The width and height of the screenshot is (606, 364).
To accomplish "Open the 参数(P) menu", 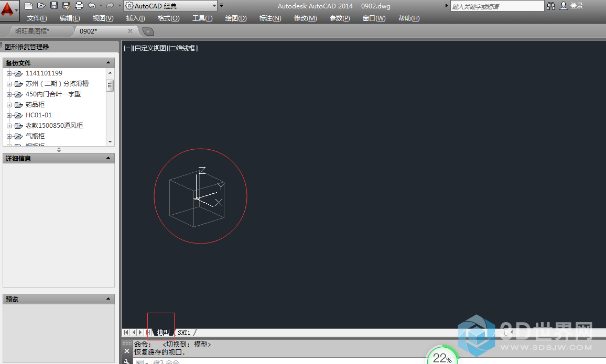I will 340,18.
